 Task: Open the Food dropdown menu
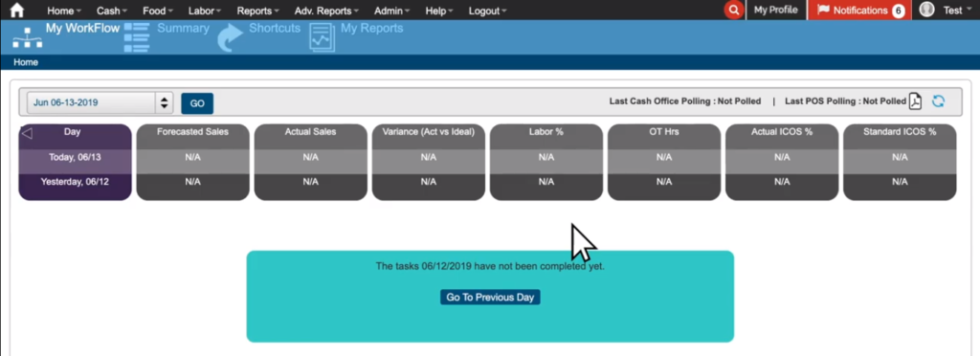point(158,11)
